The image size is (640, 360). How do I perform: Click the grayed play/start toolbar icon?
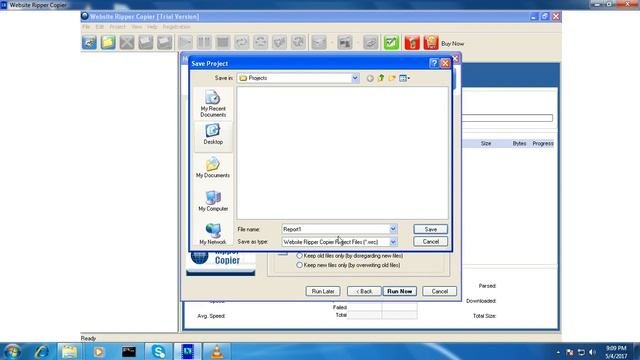point(185,42)
